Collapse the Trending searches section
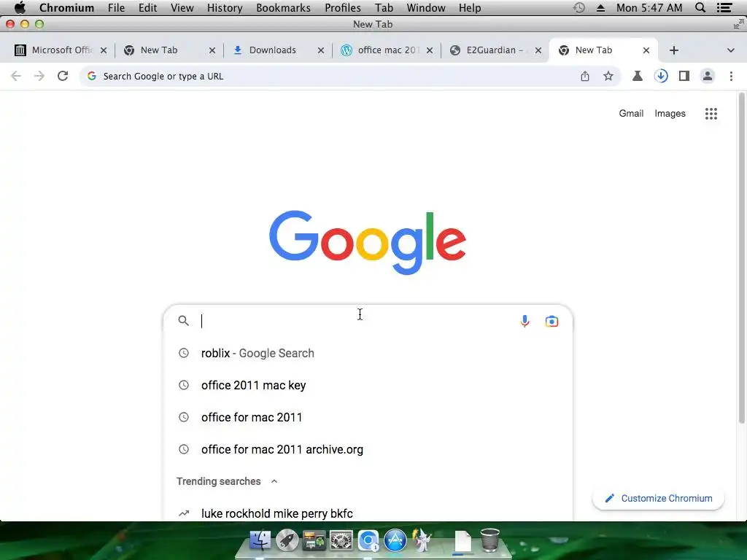 tap(274, 481)
